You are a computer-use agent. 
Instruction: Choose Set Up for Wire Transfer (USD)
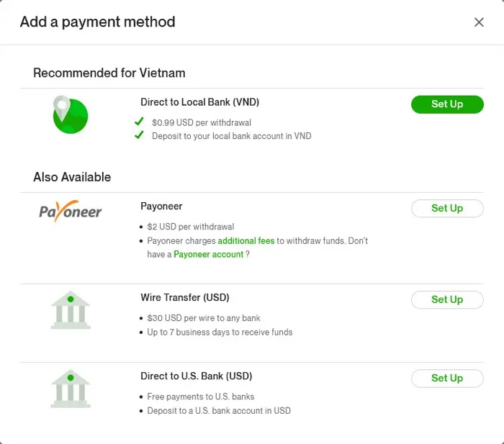click(x=447, y=299)
